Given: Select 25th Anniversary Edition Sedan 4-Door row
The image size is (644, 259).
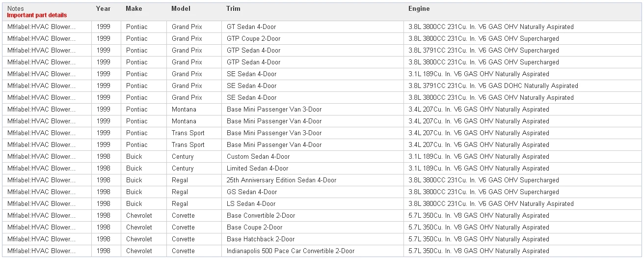Looking at the screenshot, I should point(281,180).
